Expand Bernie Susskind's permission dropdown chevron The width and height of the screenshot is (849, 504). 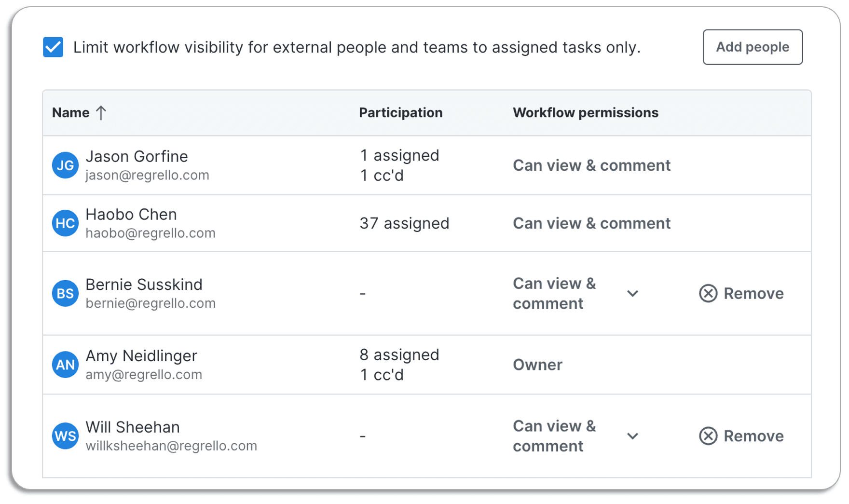632,293
